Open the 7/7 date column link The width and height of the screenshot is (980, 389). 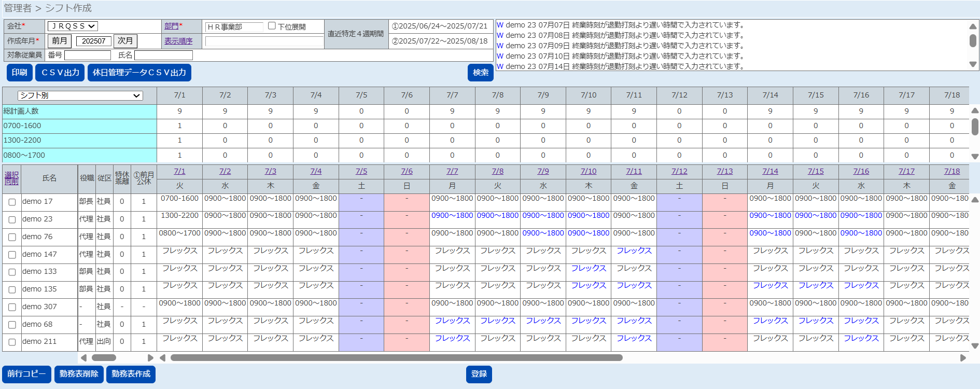[x=452, y=171]
